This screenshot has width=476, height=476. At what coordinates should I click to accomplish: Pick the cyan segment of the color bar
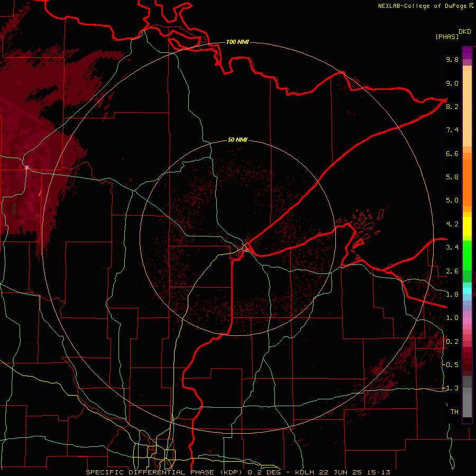pyautogui.click(x=467, y=291)
